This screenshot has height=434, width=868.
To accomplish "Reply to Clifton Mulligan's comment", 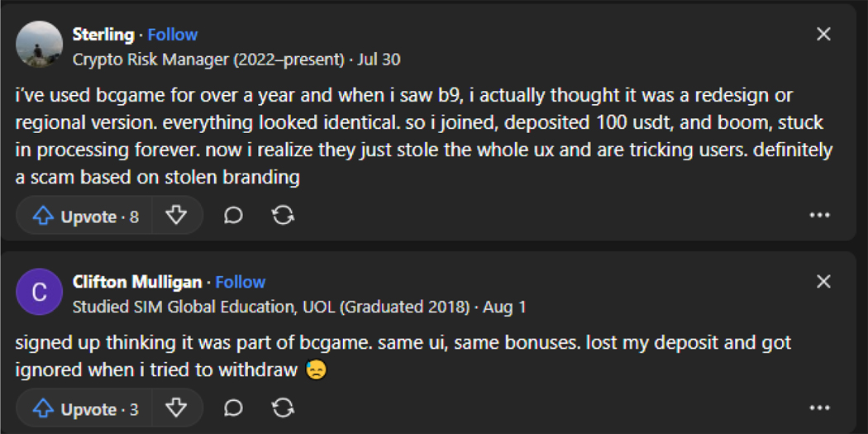I will pyautogui.click(x=233, y=408).
